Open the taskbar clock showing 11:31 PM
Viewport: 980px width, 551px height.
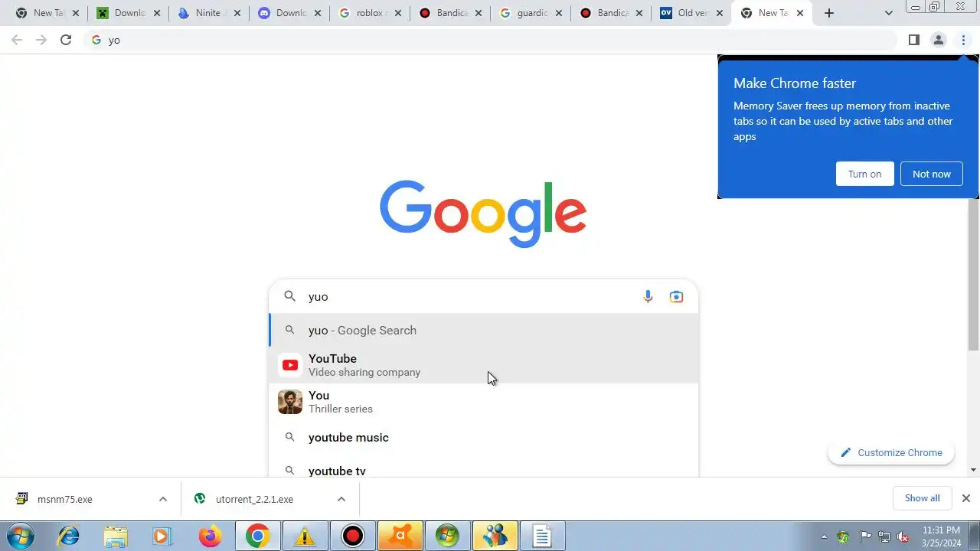click(x=941, y=536)
